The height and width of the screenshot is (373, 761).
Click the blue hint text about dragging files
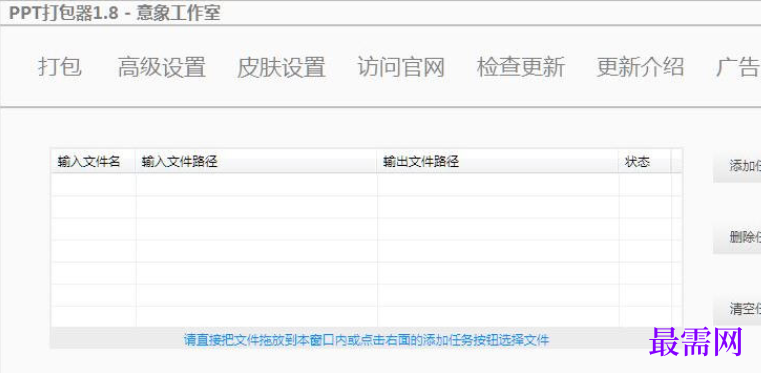tap(366, 340)
